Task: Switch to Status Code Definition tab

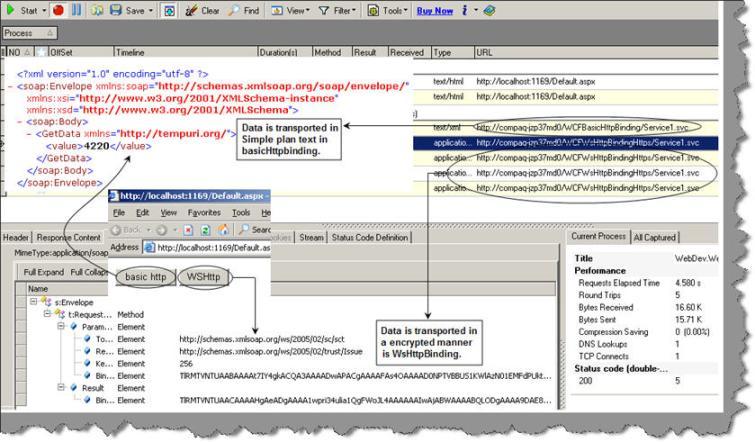Action: 370,237
